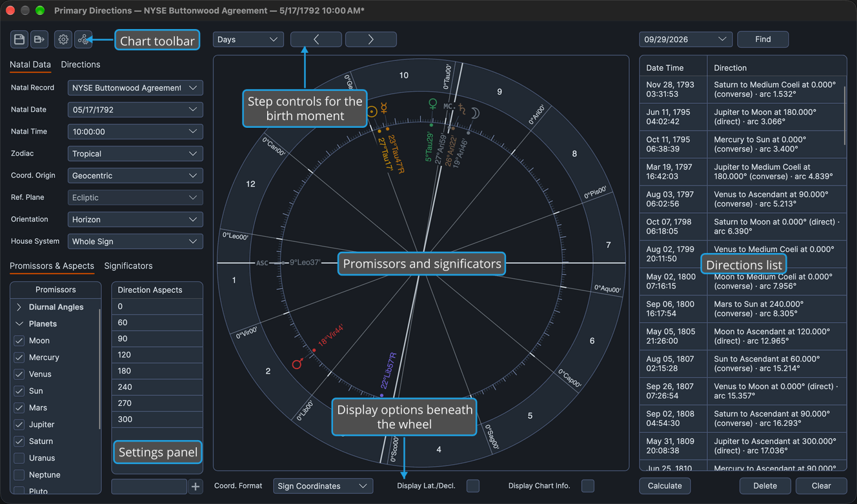Click the Saturn glyph near the MC
This screenshot has height=504, width=857.
tap(462, 110)
